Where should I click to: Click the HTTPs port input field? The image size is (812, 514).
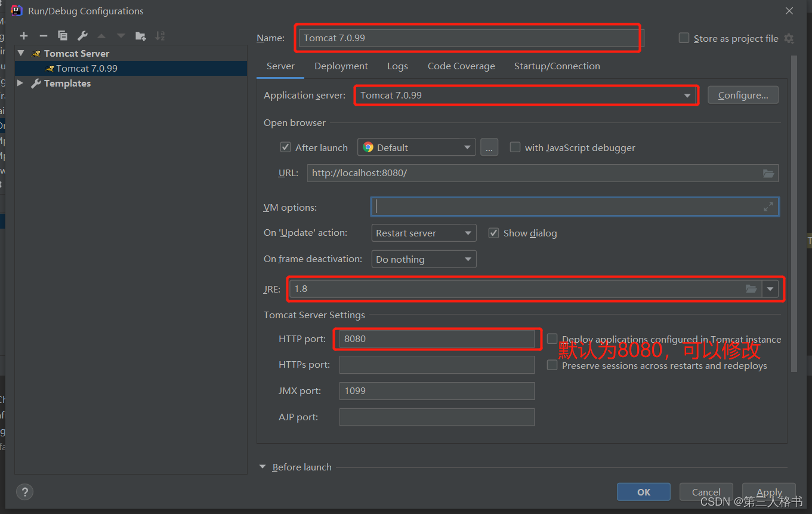tap(437, 365)
